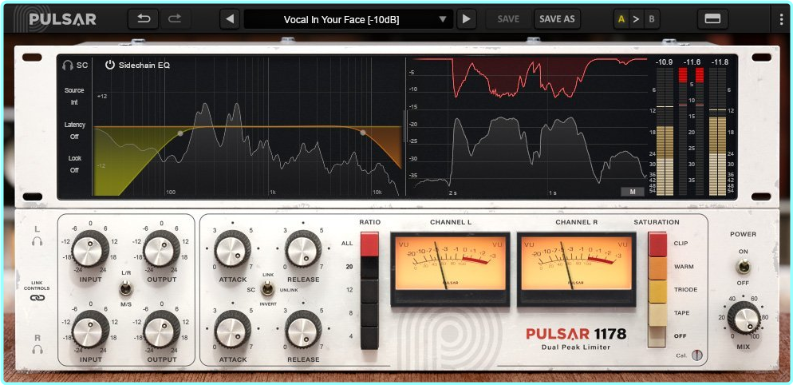Change the Source setting 'Int'
This screenshot has height=385, width=793.
74,102
